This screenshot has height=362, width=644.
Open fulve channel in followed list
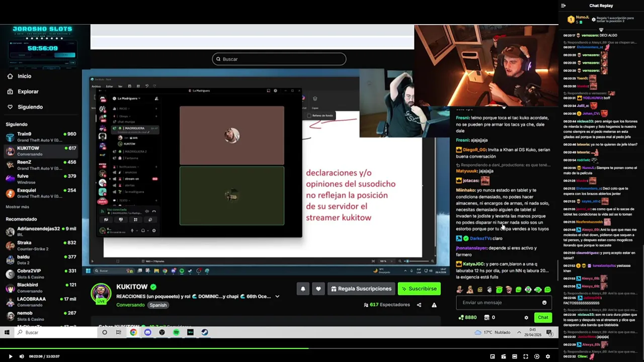(41, 179)
